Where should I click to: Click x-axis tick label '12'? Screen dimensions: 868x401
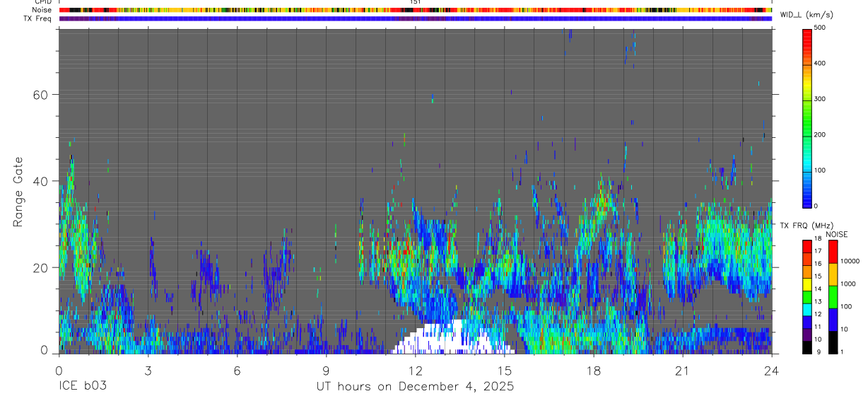[416, 370]
